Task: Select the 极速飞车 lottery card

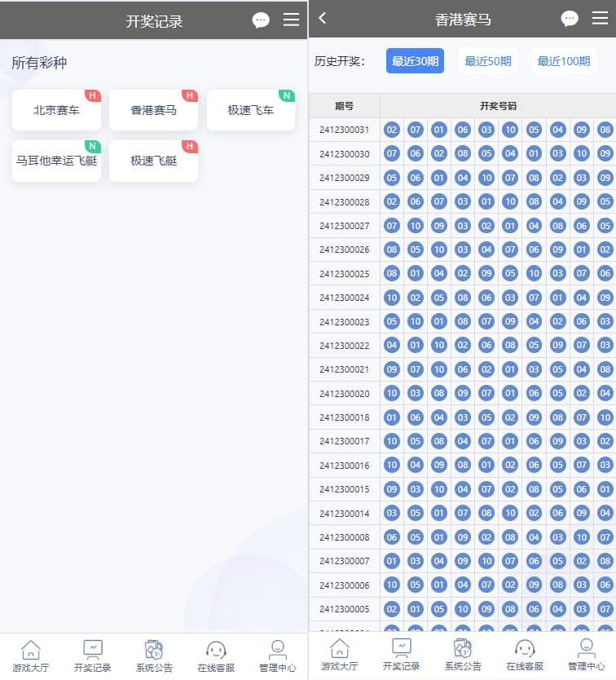Action: point(250,110)
